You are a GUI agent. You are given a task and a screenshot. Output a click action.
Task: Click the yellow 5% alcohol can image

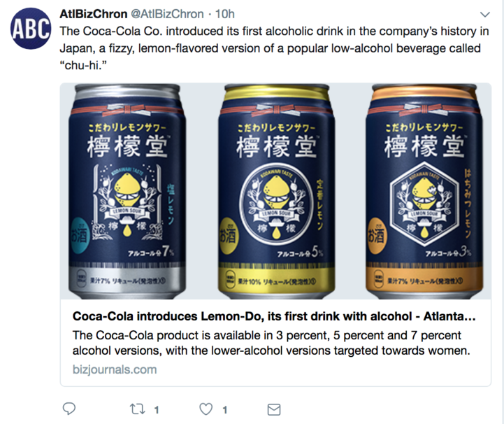[276, 192]
